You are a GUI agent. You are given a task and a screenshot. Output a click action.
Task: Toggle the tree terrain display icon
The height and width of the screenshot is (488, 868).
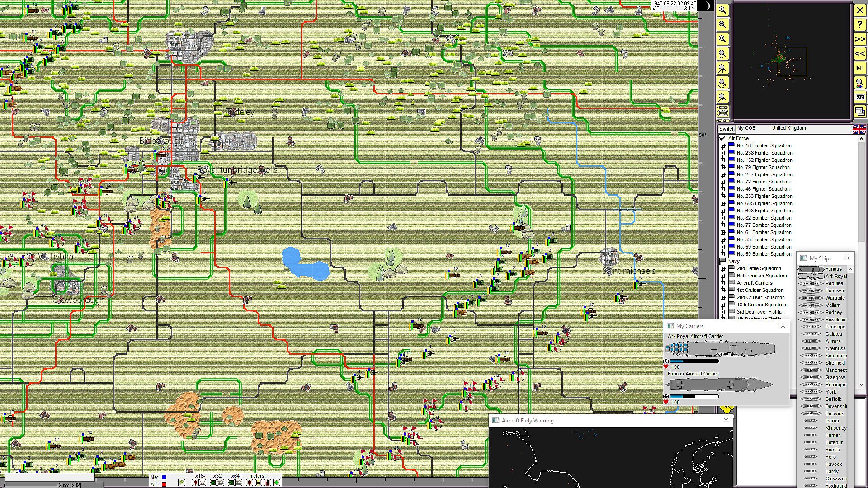coord(182,483)
